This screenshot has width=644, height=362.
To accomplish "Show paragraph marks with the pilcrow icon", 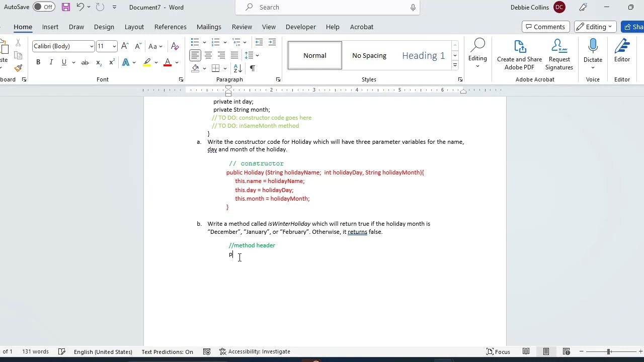I will tap(252, 68).
